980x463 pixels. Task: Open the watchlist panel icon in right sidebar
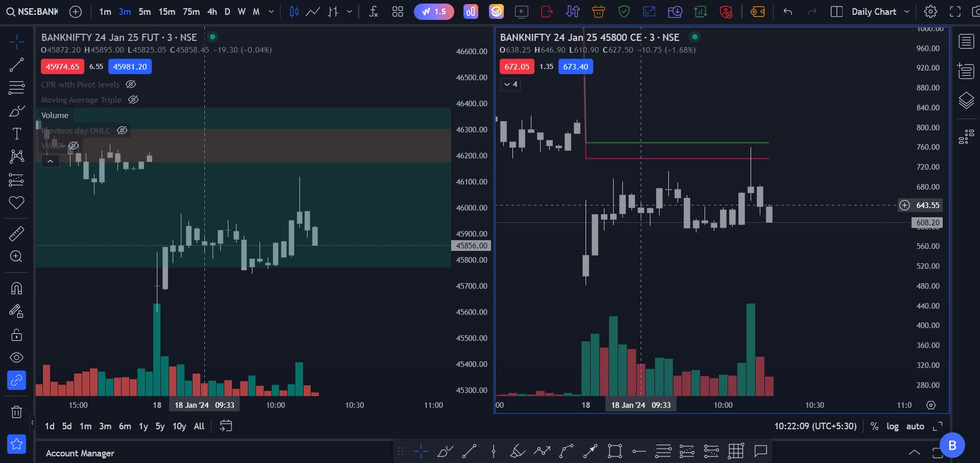click(966, 41)
